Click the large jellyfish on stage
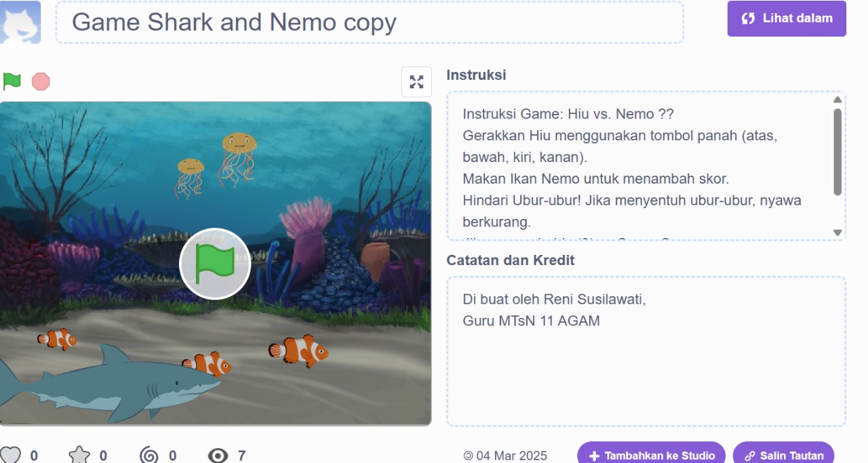The image size is (868, 463). coord(237,159)
